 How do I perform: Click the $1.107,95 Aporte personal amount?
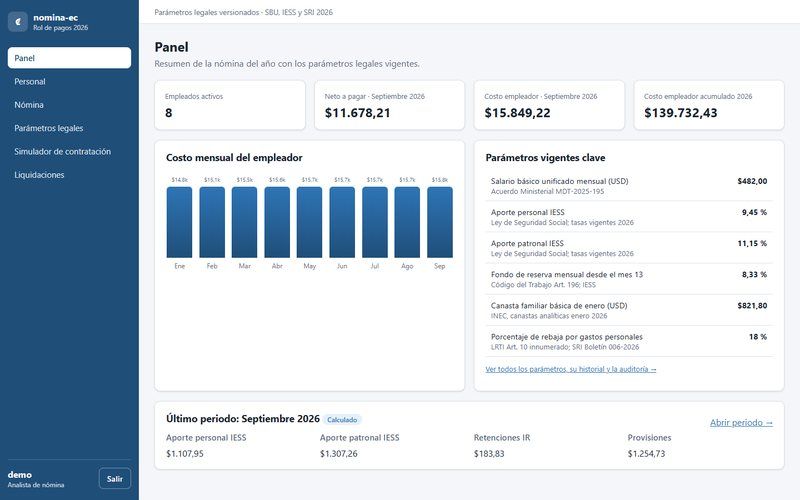pos(185,454)
